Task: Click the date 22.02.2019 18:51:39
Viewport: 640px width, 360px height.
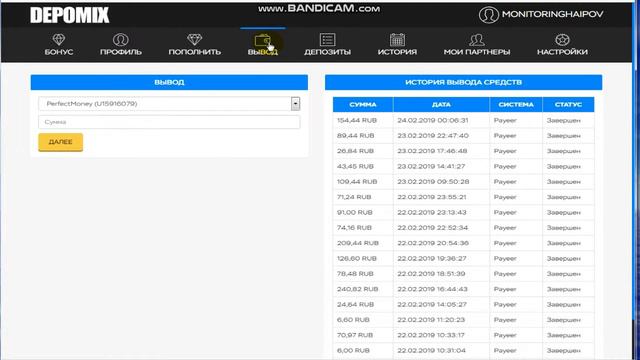Action: pyautogui.click(x=431, y=274)
